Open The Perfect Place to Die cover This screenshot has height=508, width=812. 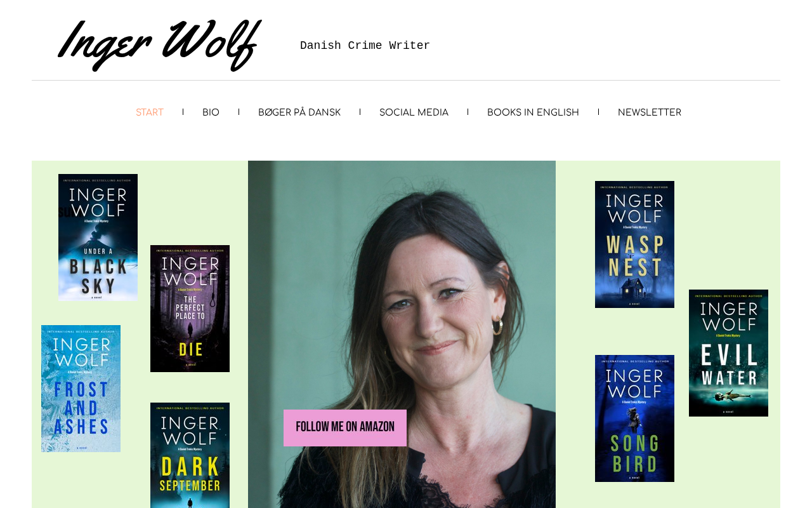click(x=190, y=309)
